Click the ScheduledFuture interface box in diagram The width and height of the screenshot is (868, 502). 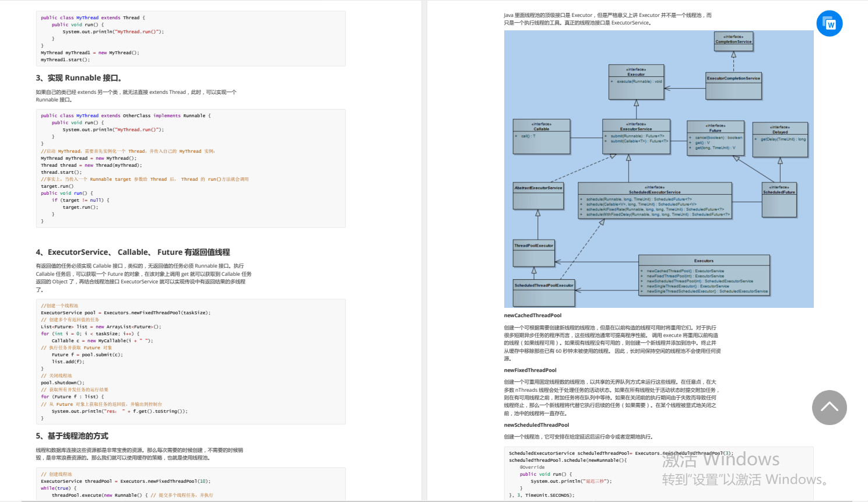point(779,200)
